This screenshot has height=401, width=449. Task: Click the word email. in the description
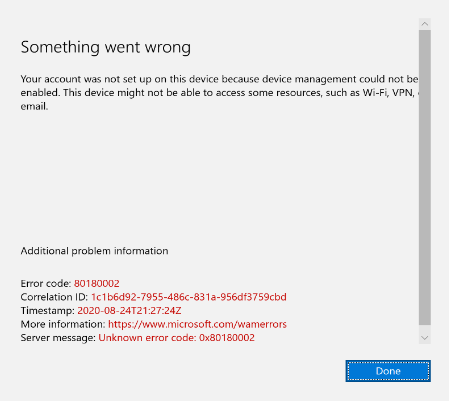pyautogui.click(x=34, y=106)
